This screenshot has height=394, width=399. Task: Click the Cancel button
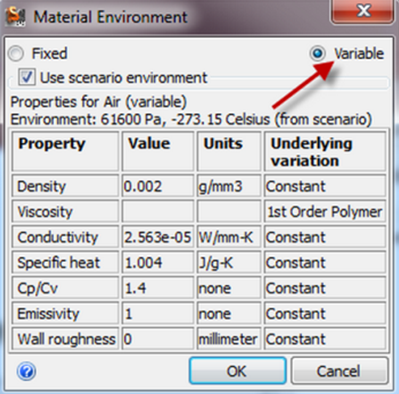[x=339, y=371]
